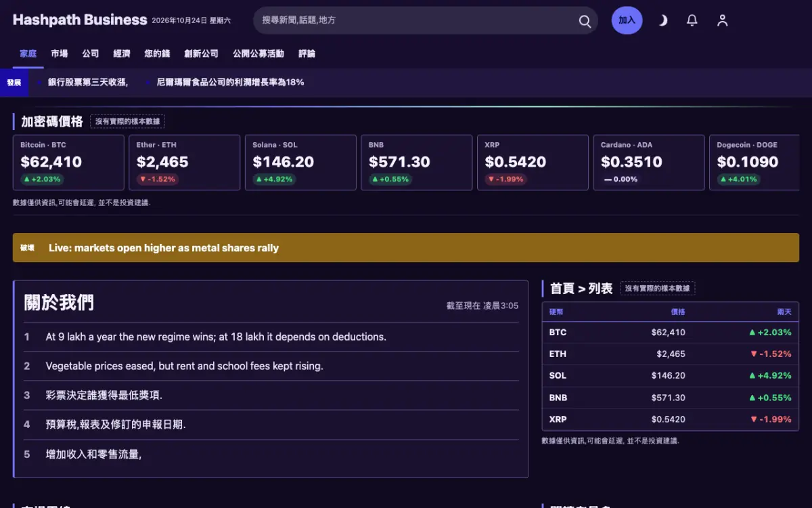Select the 市場 tab
812x508 pixels.
point(60,54)
